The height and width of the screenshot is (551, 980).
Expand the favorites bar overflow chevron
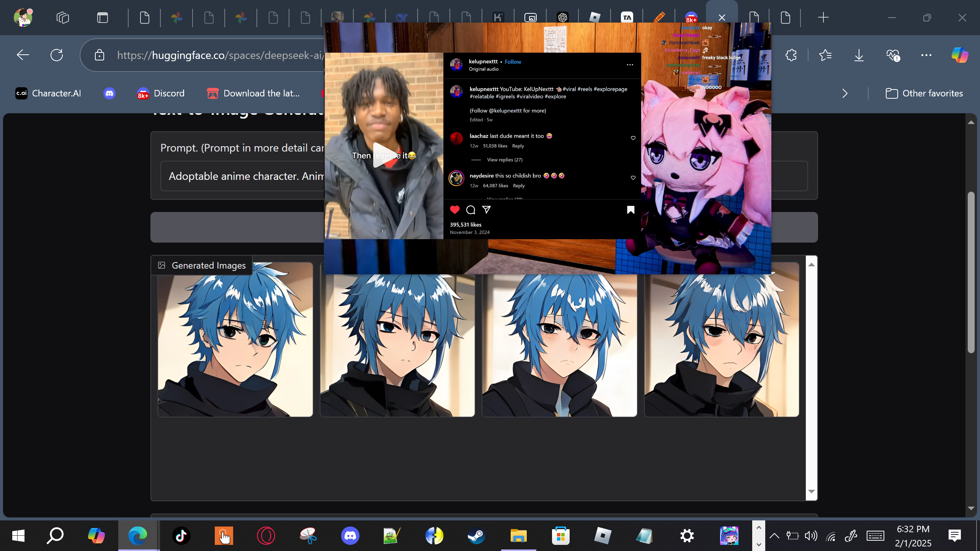845,93
